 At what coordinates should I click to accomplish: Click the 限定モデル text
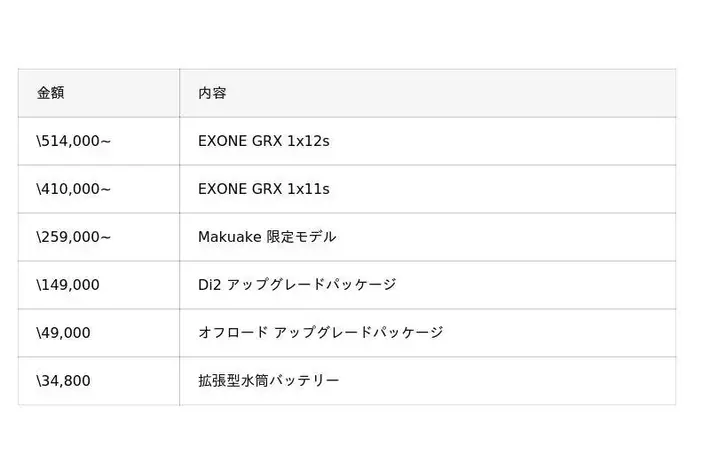[301, 237]
